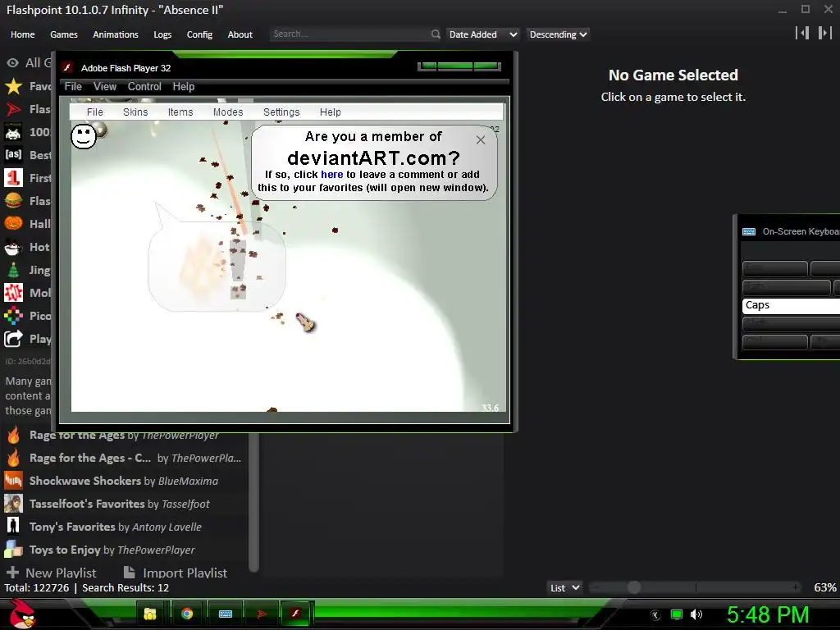
Task: Open the Animations tab
Action: pos(116,34)
